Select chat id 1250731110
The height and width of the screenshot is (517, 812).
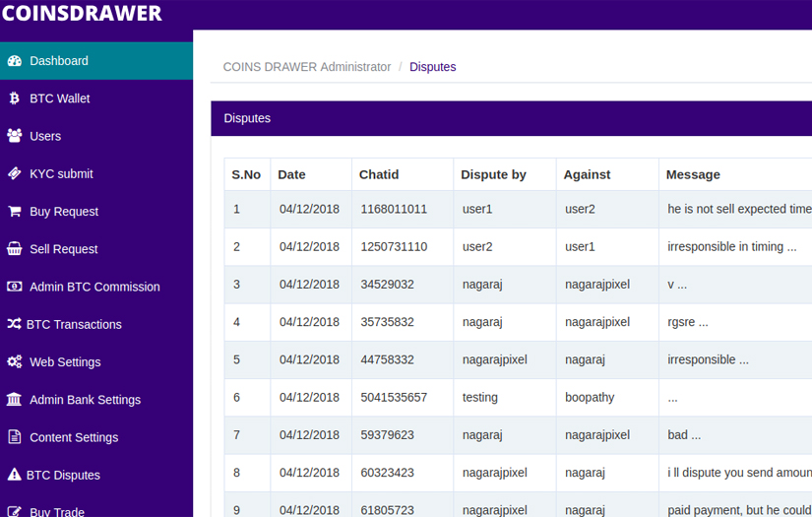tap(394, 246)
